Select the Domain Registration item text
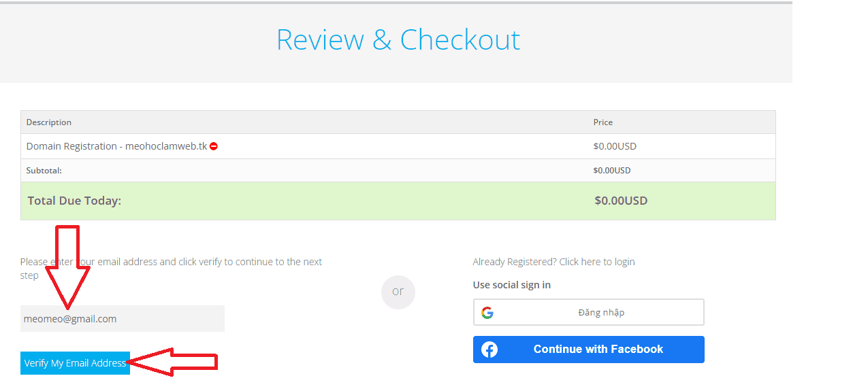 click(x=116, y=146)
